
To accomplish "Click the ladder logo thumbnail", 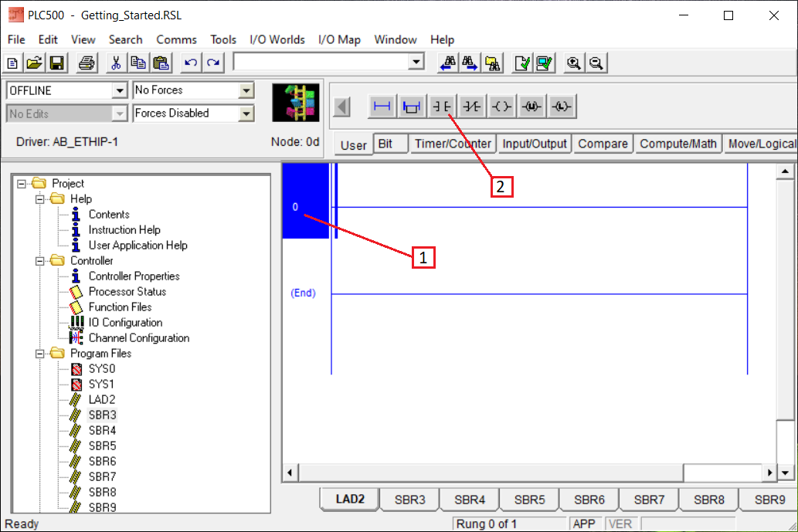I will pyautogui.click(x=296, y=103).
